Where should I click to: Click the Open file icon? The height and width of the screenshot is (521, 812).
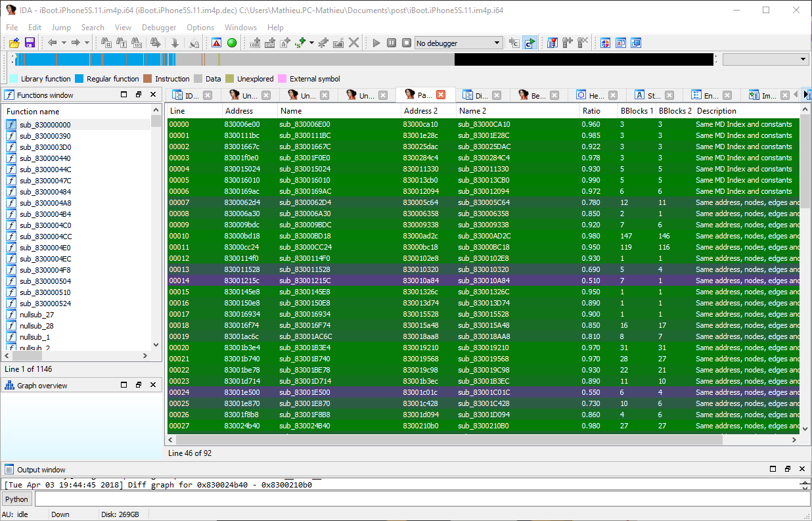click(x=14, y=43)
